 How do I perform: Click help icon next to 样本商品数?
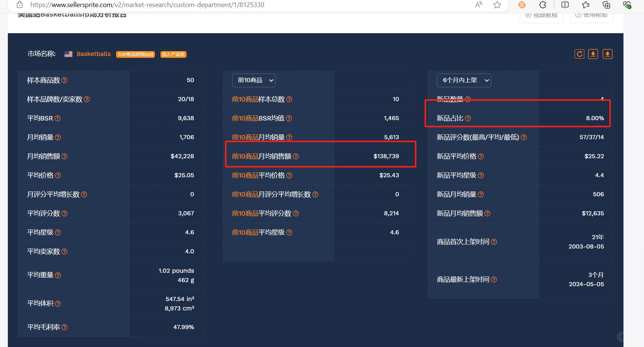[64, 80]
